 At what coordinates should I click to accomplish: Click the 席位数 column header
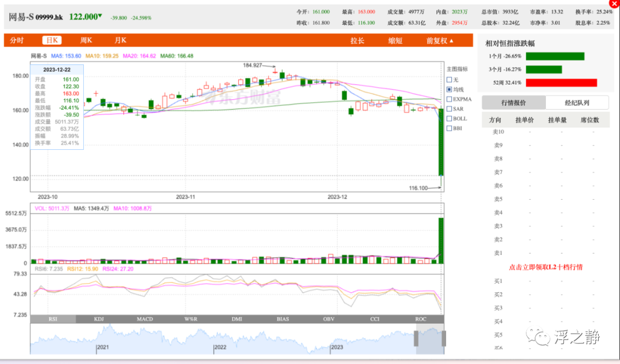590,120
